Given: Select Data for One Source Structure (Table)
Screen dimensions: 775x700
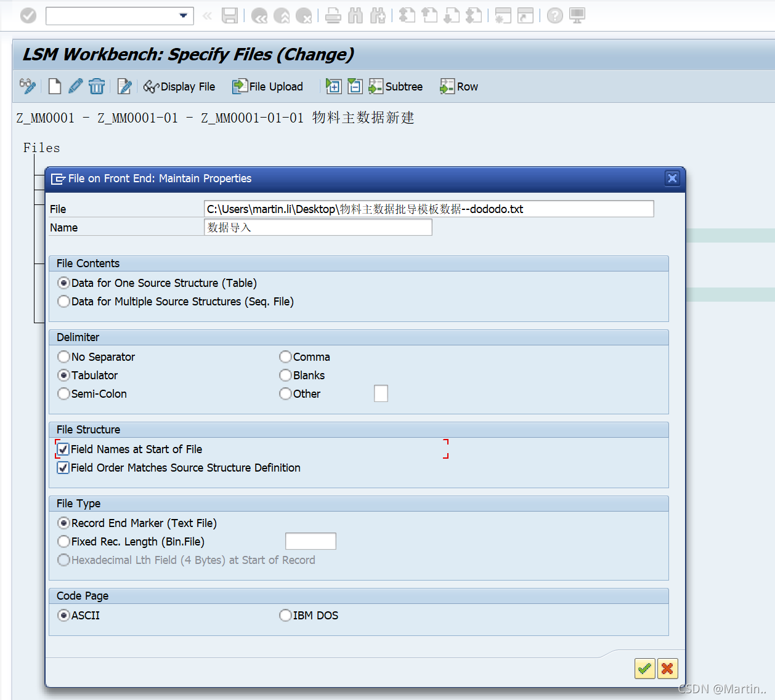Looking at the screenshot, I should point(63,283).
